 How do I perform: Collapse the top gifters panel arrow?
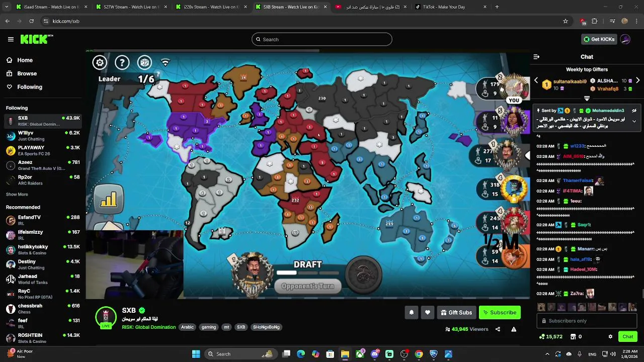587,99
